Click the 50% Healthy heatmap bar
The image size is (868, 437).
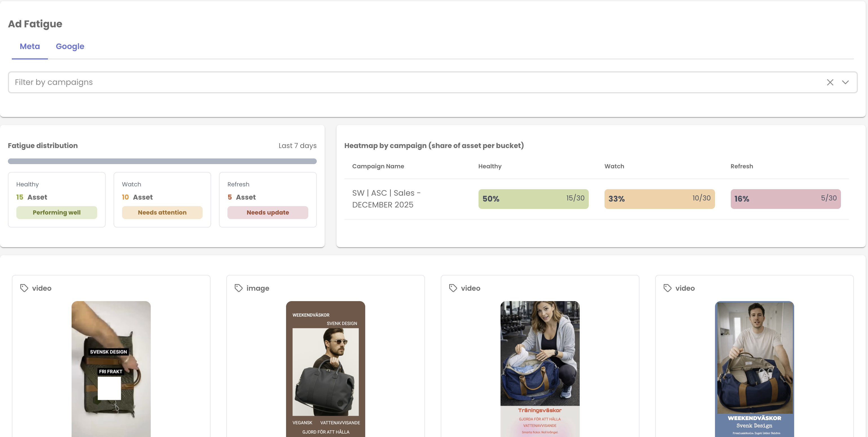[533, 198]
